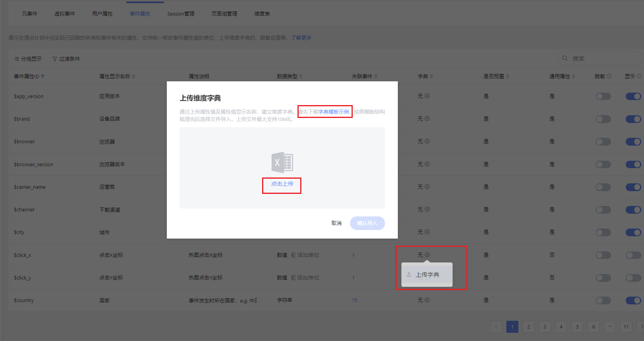Focus the 搜索 search field
Image resolution: width=644 pixels, height=341 pixels.
click(600, 58)
